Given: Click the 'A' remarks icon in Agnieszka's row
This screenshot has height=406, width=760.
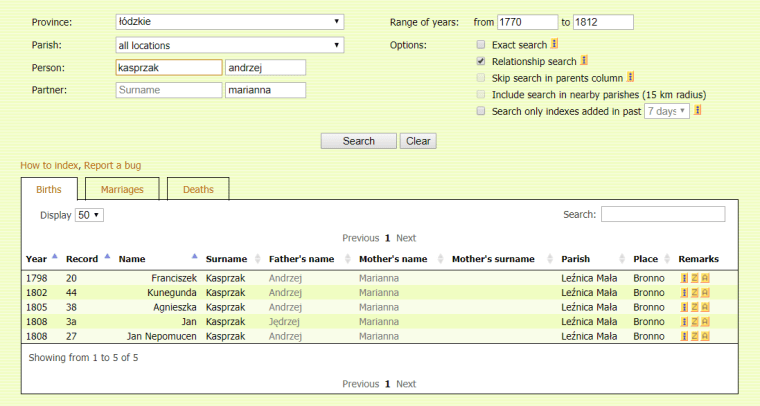Looking at the screenshot, I should click(705, 308).
